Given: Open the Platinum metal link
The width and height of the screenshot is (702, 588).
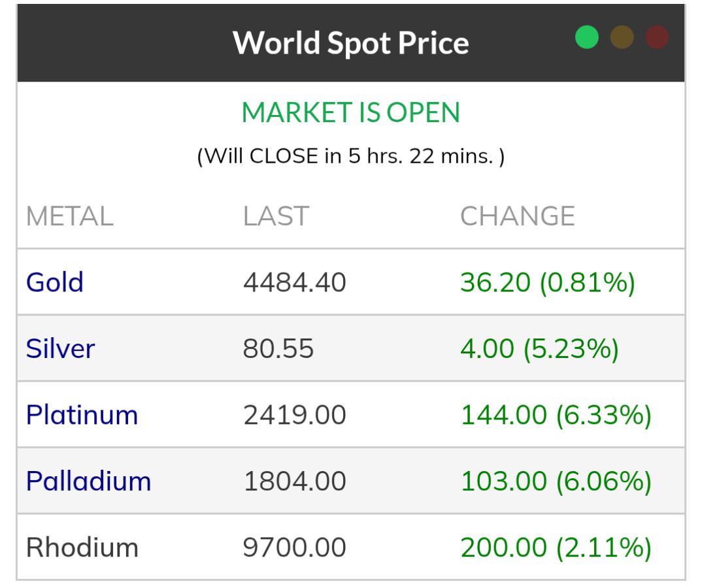Looking at the screenshot, I should (x=82, y=416).
